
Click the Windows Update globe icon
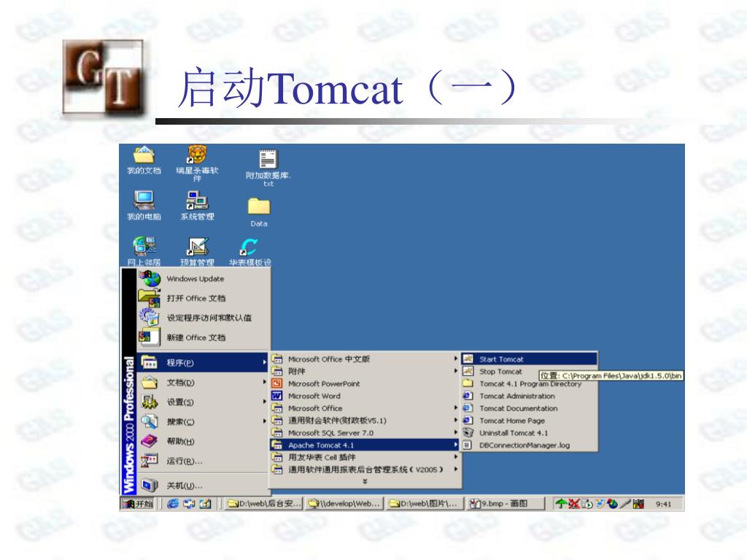150,278
